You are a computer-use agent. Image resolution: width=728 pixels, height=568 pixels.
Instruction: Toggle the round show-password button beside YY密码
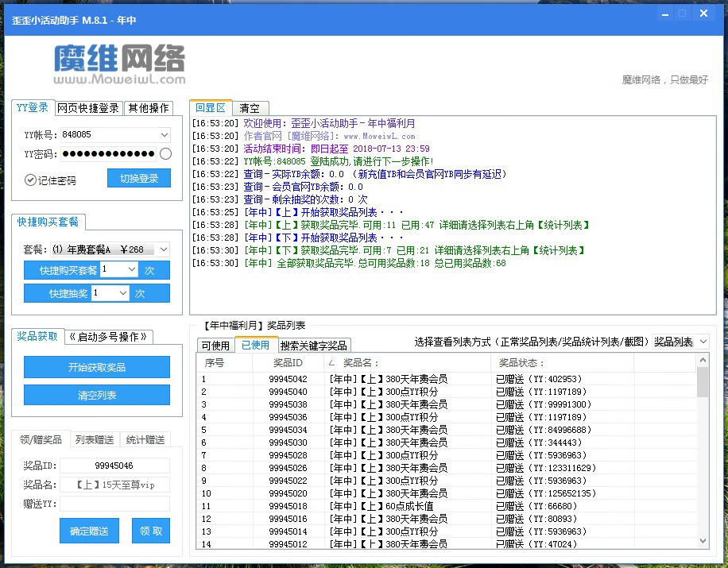point(165,153)
